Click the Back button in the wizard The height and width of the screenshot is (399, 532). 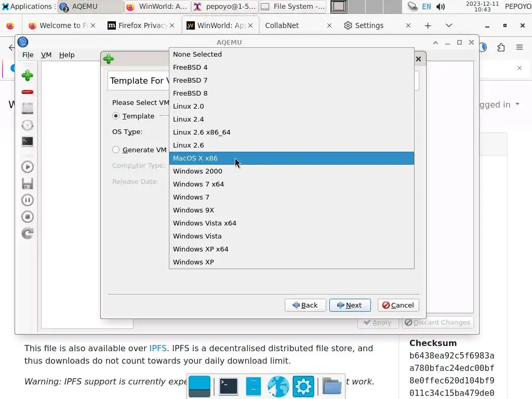click(305, 305)
